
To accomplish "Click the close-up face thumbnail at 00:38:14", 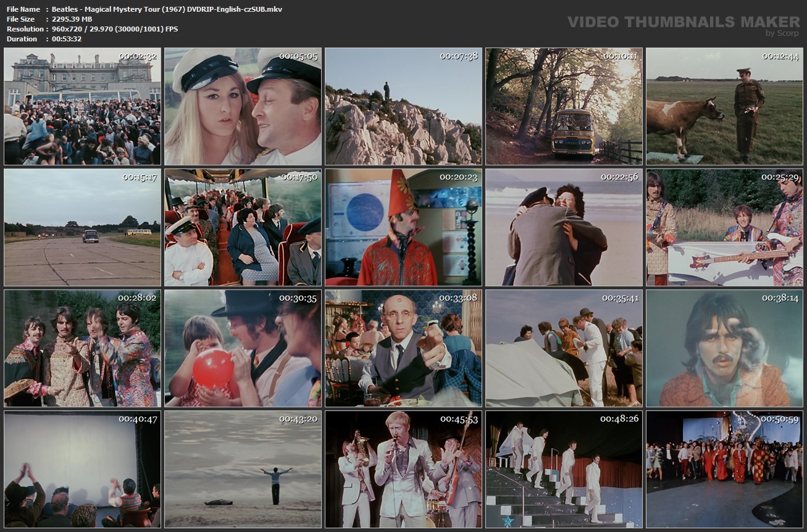I will (x=724, y=348).
